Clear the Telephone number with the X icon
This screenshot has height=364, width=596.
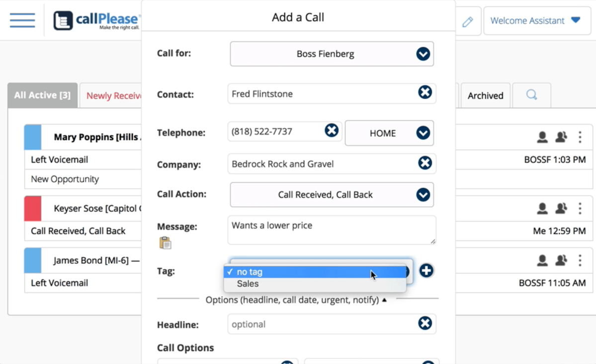(332, 131)
